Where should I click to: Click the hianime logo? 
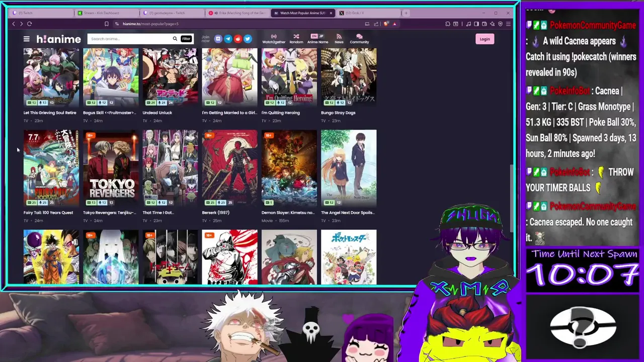[x=58, y=39]
